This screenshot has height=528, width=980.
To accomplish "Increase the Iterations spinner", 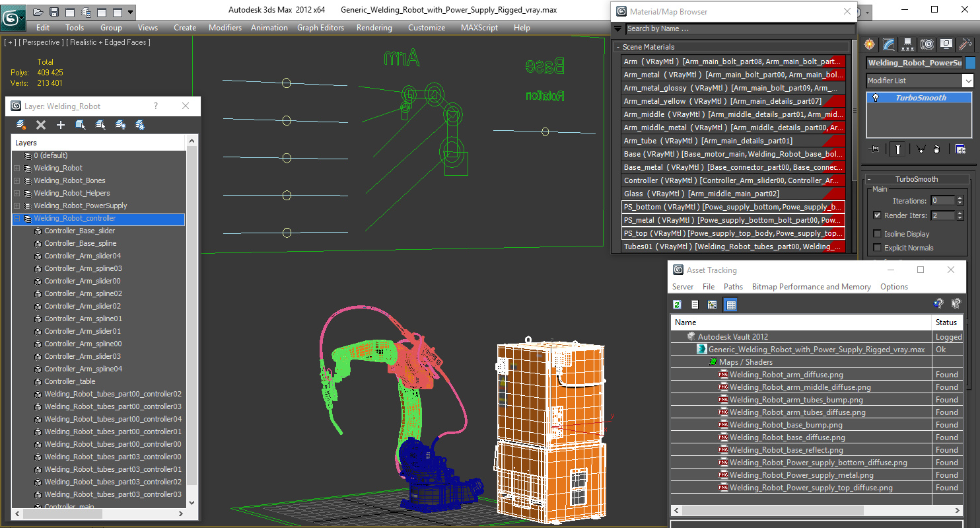I will point(960,198).
